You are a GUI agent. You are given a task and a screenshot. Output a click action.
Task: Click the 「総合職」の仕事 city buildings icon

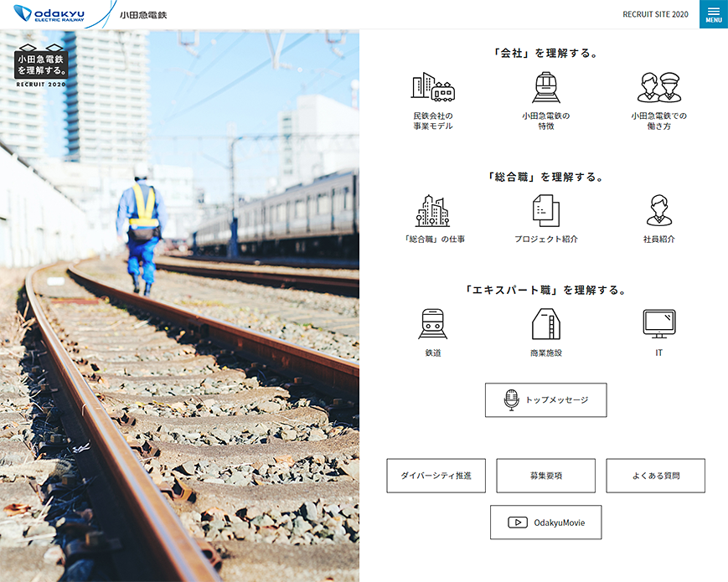pos(432,211)
